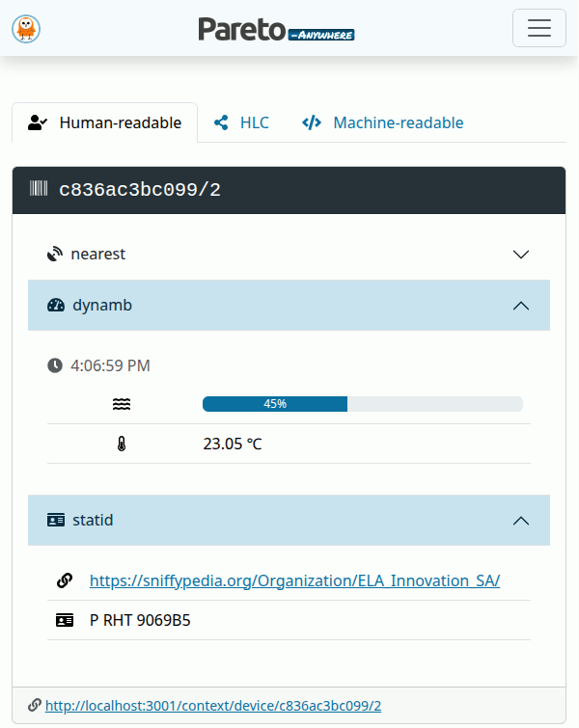
Task: Open the sniffypedia ELA Innovation SA link
Action: [294, 580]
